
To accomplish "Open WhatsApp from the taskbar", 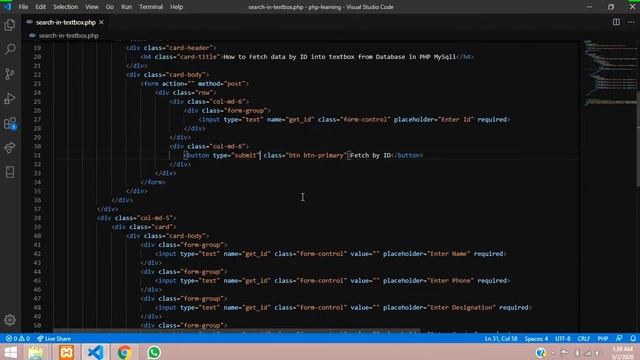I will [x=154, y=352].
